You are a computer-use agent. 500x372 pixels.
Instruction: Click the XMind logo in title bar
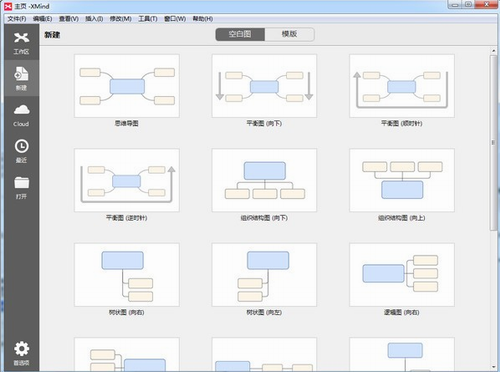[x=8, y=6]
